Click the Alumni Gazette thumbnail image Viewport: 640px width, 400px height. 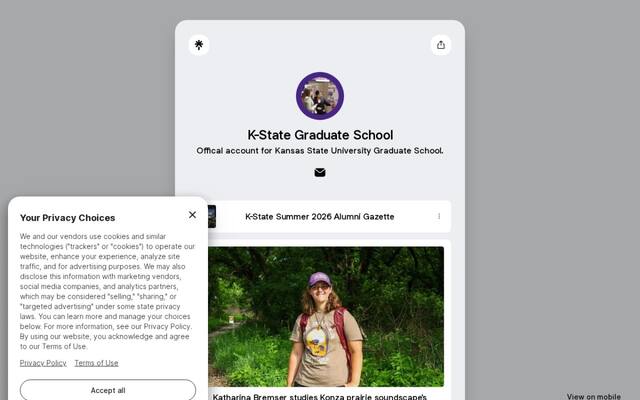212,217
